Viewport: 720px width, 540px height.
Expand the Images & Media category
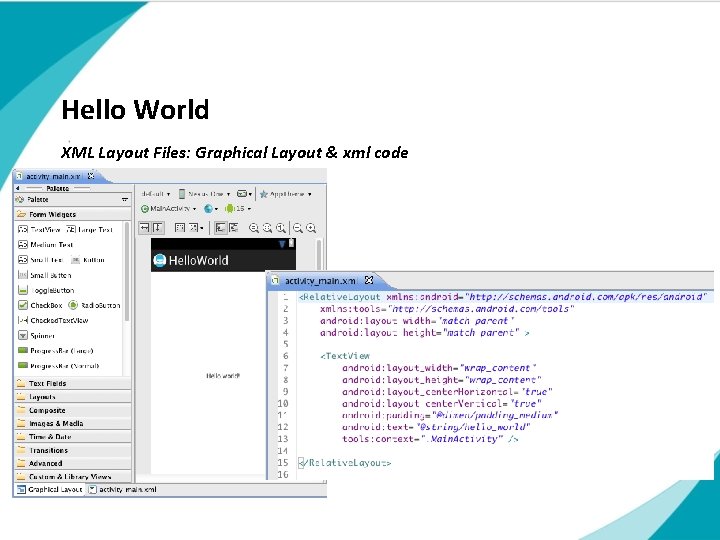point(73,423)
